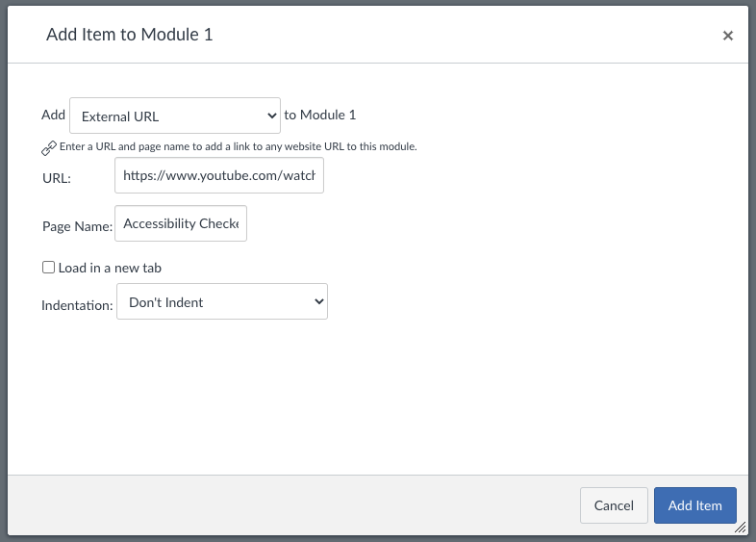The width and height of the screenshot is (756, 542).
Task: Enable the Load in a new tab checkbox
Action: tap(48, 268)
